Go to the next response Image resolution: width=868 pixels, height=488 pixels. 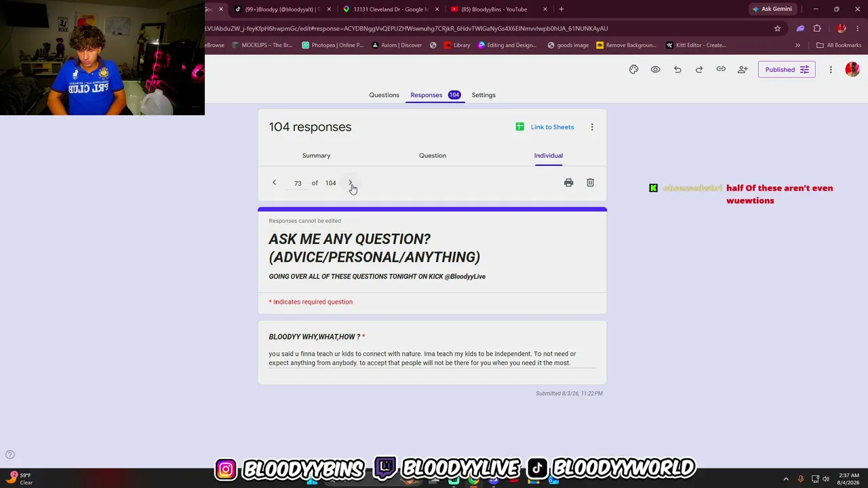351,182
